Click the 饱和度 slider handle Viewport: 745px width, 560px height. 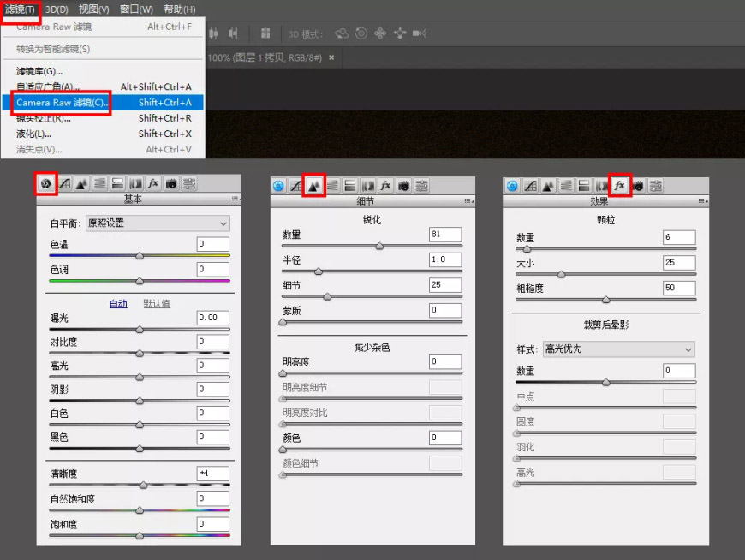140,536
